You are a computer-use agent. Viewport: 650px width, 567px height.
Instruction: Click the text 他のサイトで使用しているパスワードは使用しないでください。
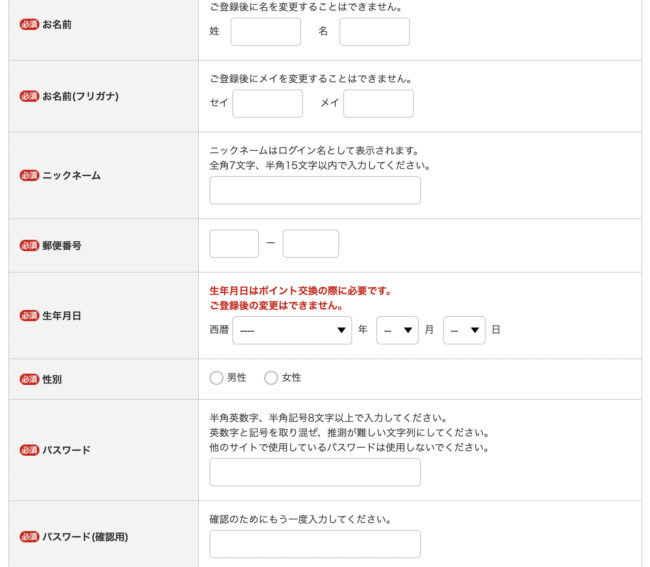[349, 447]
